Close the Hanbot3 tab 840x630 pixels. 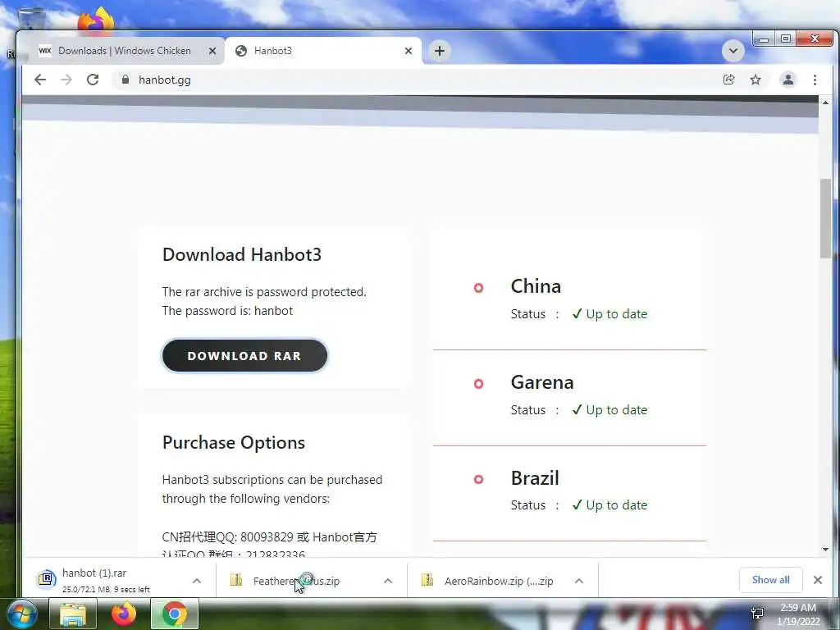coord(409,51)
